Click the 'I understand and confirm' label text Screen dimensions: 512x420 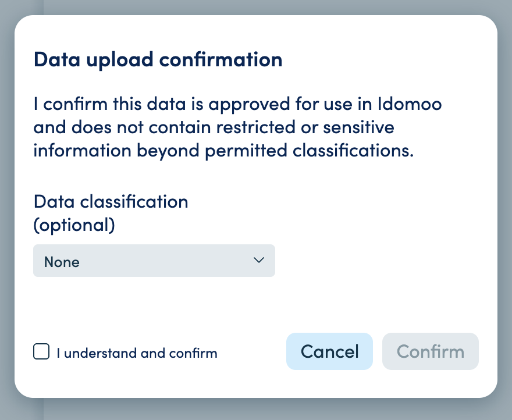pos(137,353)
